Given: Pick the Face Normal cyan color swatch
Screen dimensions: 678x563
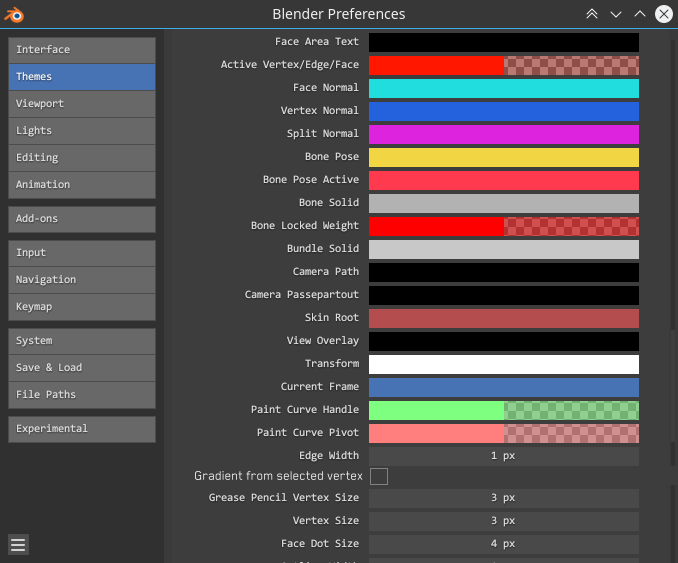Looking at the screenshot, I should 504,88.
